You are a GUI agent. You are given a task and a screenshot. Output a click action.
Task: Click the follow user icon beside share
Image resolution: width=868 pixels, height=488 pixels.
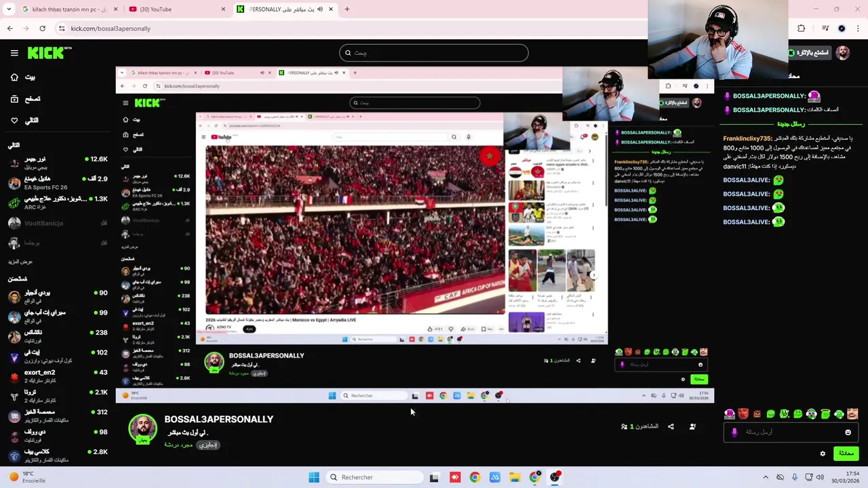point(692,426)
